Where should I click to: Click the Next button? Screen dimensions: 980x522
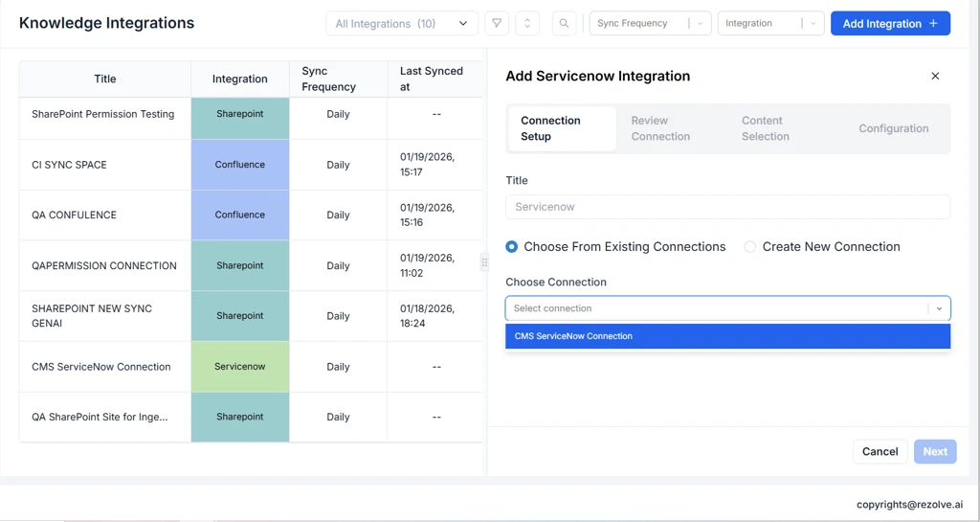click(x=934, y=451)
